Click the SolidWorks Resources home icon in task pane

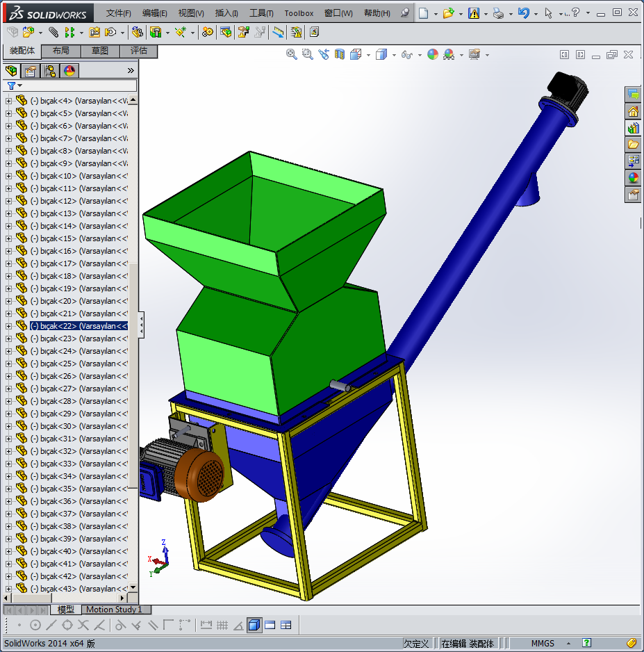(633, 111)
